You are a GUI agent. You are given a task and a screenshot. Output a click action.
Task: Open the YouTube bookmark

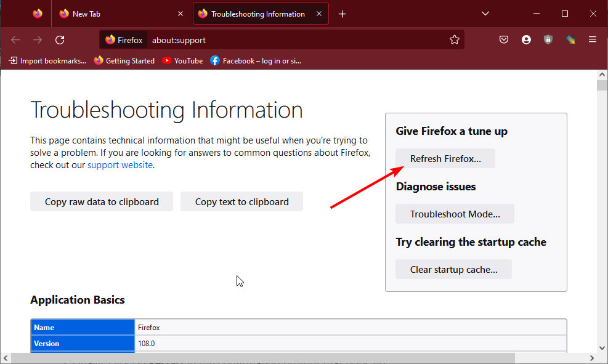pos(182,61)
